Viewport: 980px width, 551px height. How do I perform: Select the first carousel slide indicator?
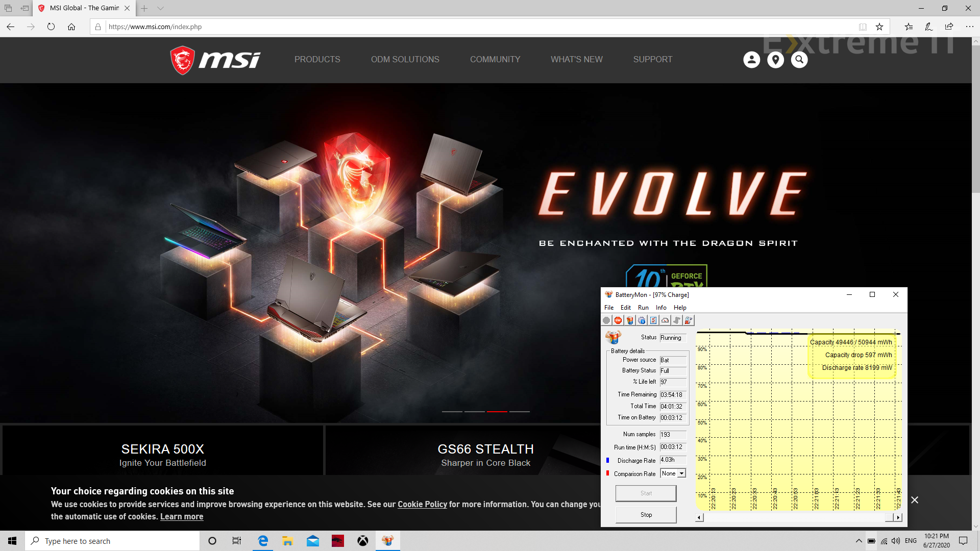[452, 411]
